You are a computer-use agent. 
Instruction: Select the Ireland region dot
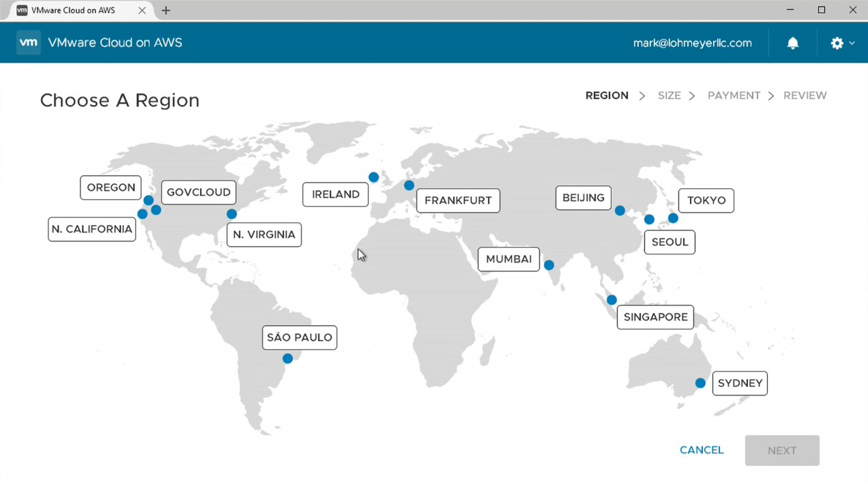point(374,177)
